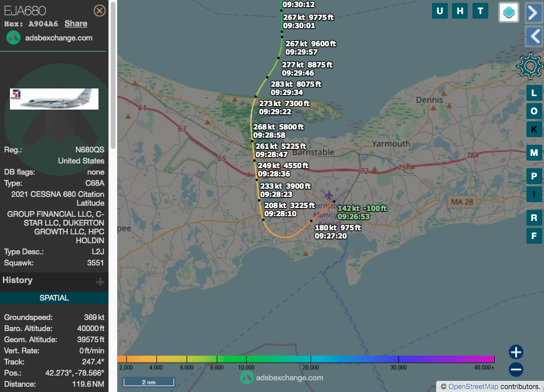The height and width of the screenshot is (392, 544).
Task: Click the EJA680 callsign title
Action: (x=25, y=11)
